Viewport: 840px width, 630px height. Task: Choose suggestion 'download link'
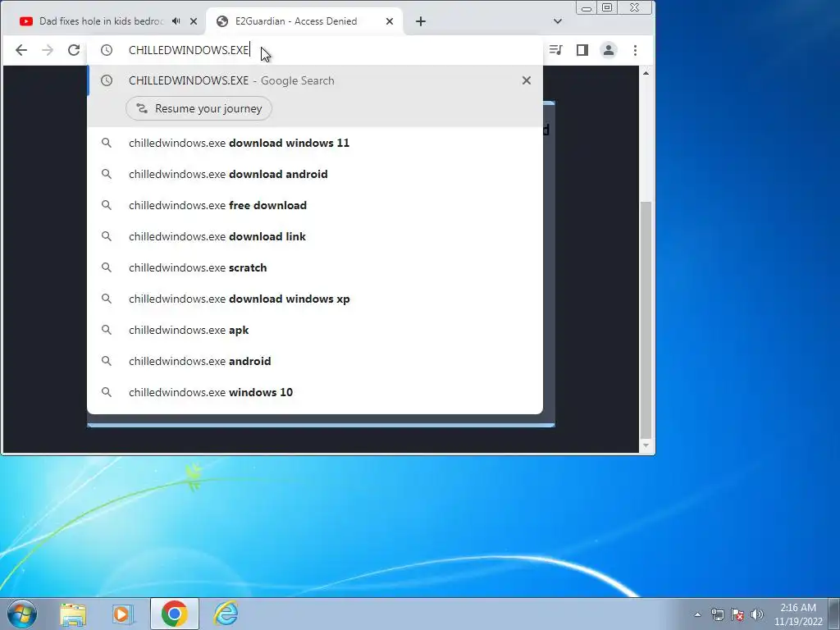[x=315, y=236]
